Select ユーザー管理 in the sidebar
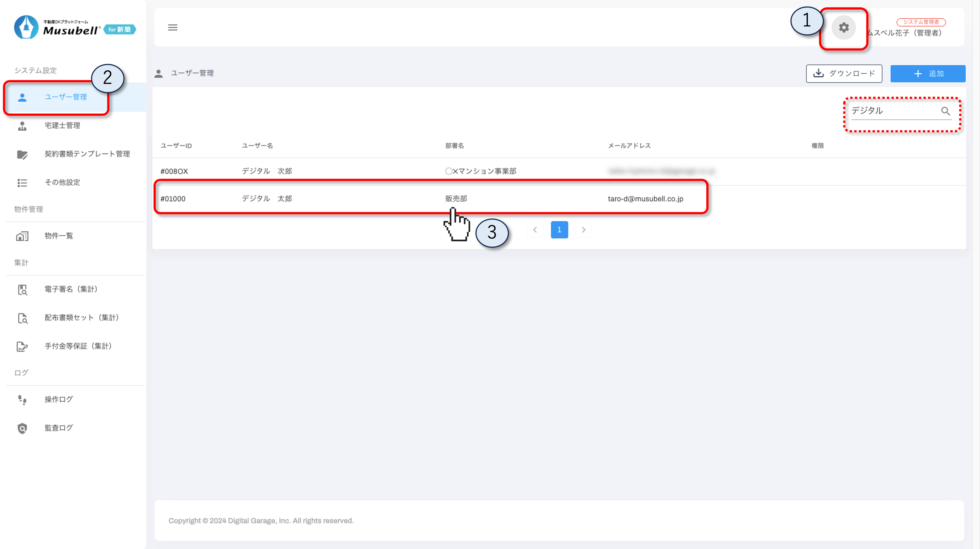The image size is (980, 549). (65, 97)
